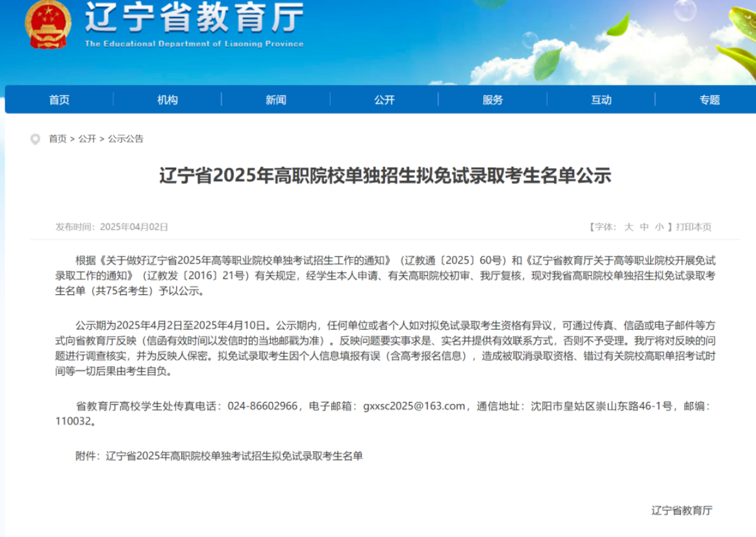756x537 pixels.
Task: Click the 公开 breadcrumb link
Action: coord(87,139)
